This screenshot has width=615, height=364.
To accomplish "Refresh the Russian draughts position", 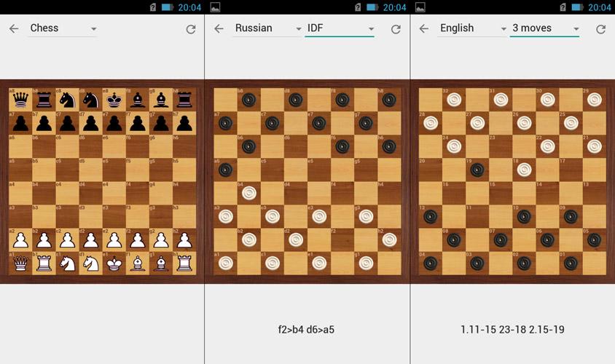I will click(396, 29).
